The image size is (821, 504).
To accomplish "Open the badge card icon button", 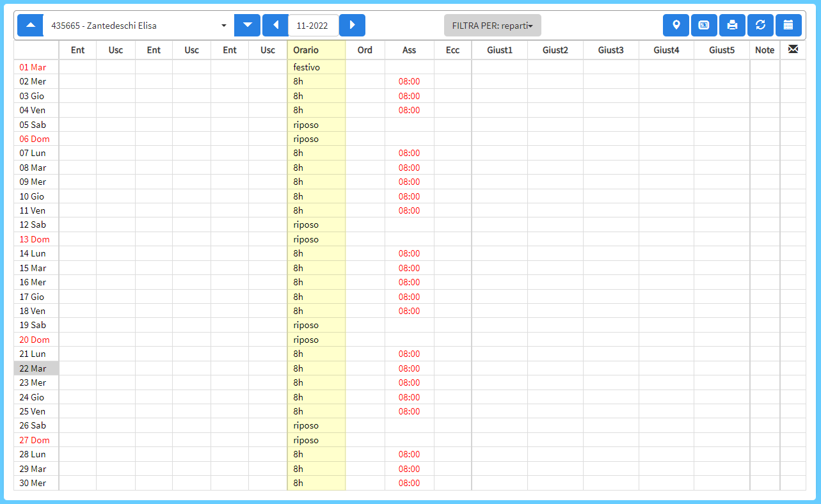I will pos(704,25).
